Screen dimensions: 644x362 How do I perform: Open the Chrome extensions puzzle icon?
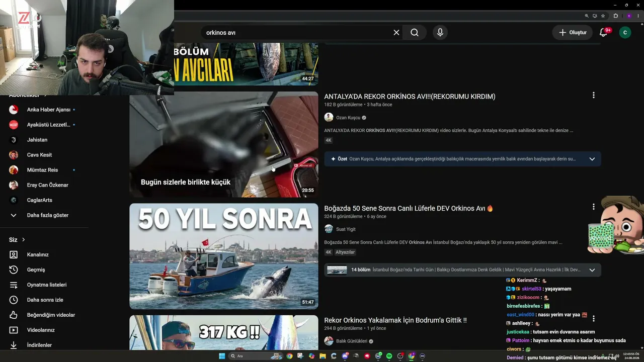click(x=615, y=16)
